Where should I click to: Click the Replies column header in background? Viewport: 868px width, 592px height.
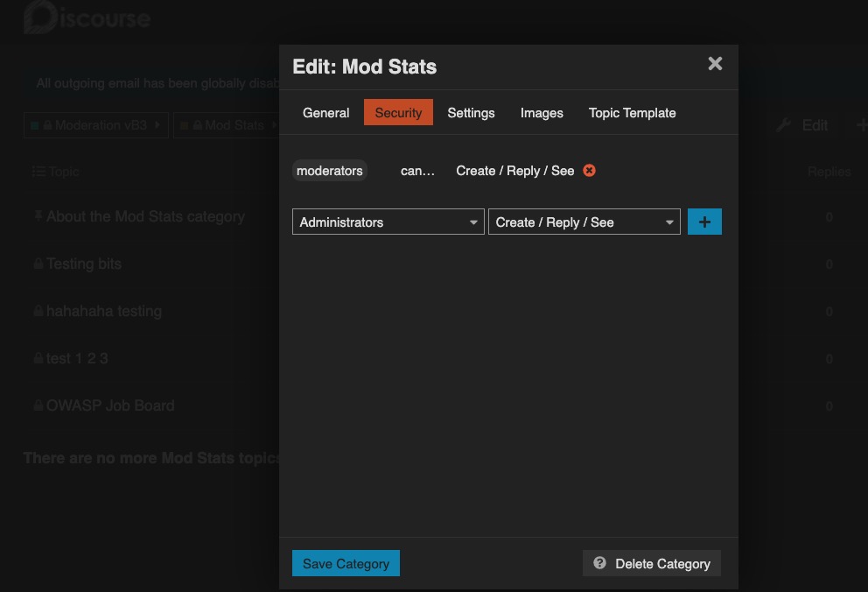coord(829,172)
